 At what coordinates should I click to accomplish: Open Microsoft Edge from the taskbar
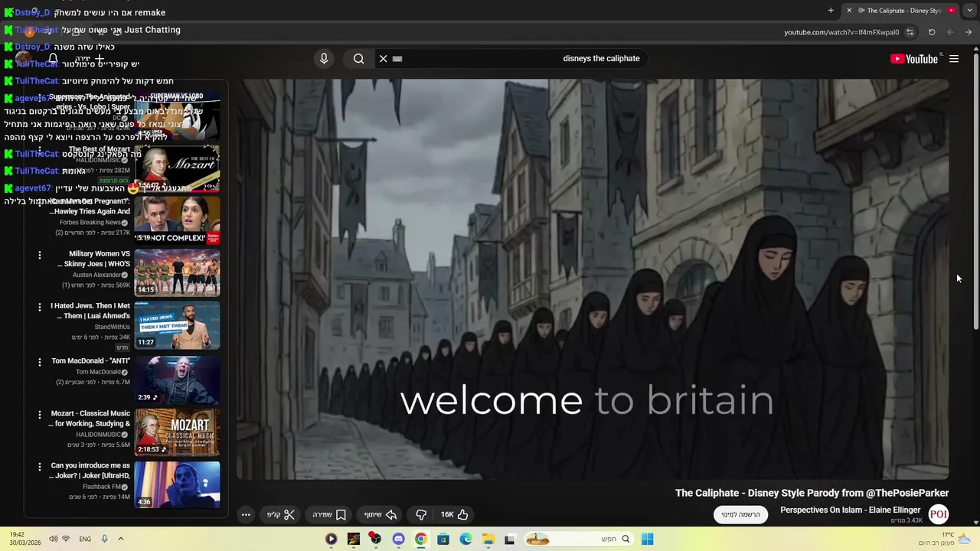click(465, 539)
